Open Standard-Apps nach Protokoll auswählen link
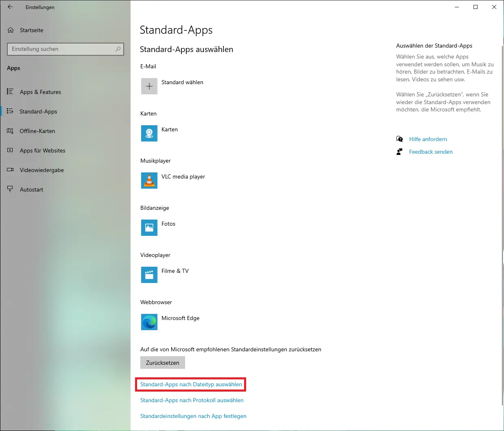The width and height of the screenshot is (504, 431). [x=192, y=400]
